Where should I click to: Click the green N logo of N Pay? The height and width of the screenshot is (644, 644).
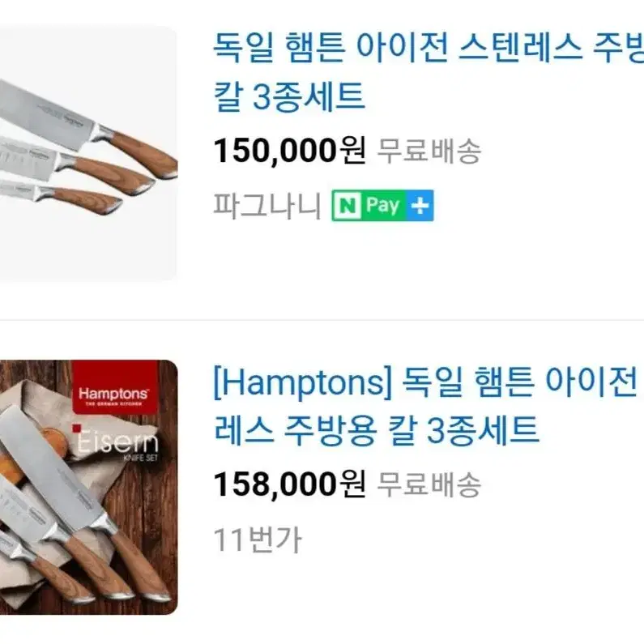tap(348, 206)
